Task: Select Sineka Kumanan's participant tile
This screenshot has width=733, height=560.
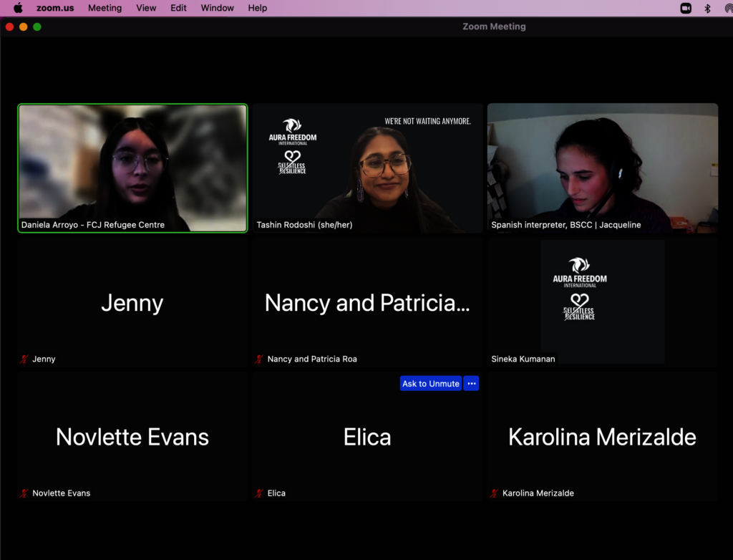Action: pyautogui.click(x=602, y=301)
